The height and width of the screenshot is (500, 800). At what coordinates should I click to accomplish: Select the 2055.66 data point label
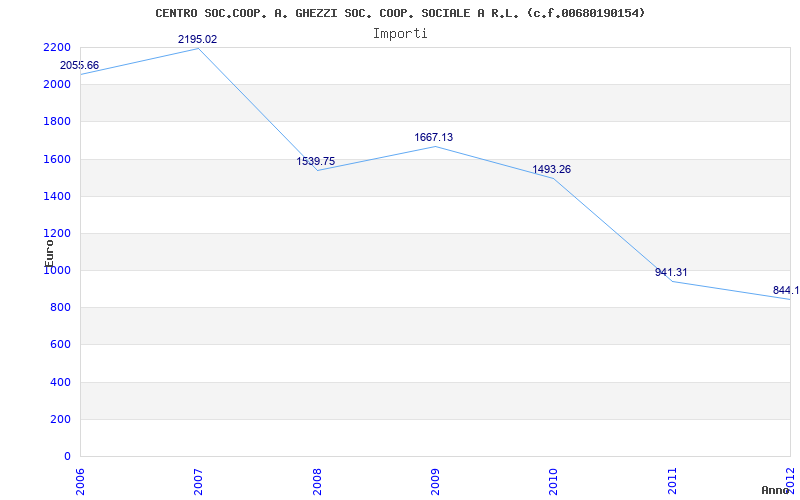tap(80, 65)
